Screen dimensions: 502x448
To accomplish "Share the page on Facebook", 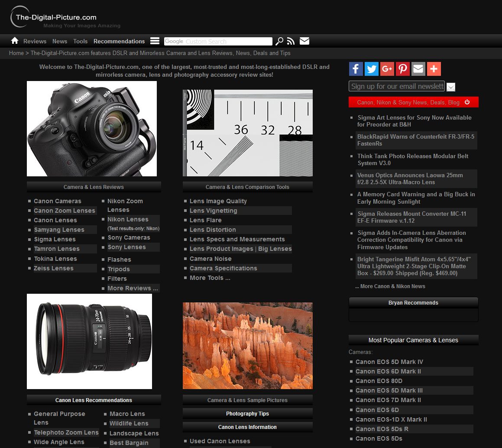I will (x=356, y=68).
